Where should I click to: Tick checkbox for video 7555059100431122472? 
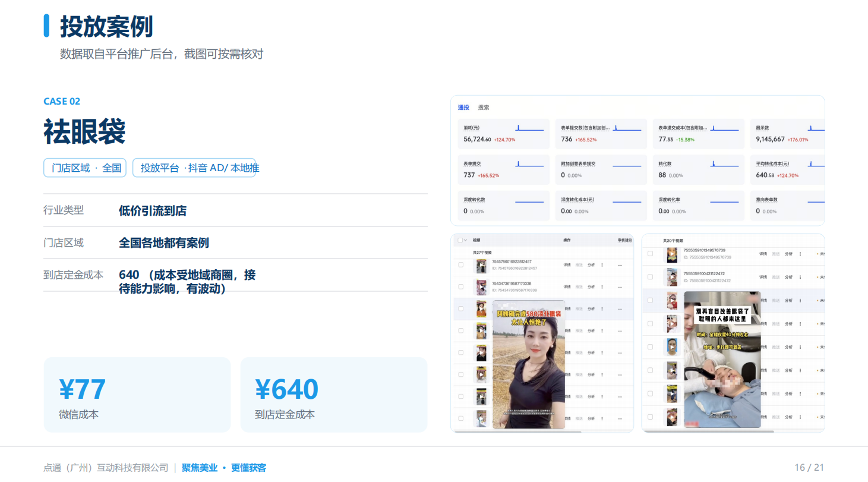650,277
